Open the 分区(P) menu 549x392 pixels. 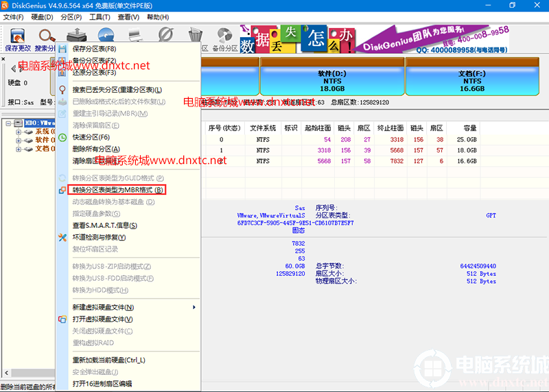[x=71, y=17]
